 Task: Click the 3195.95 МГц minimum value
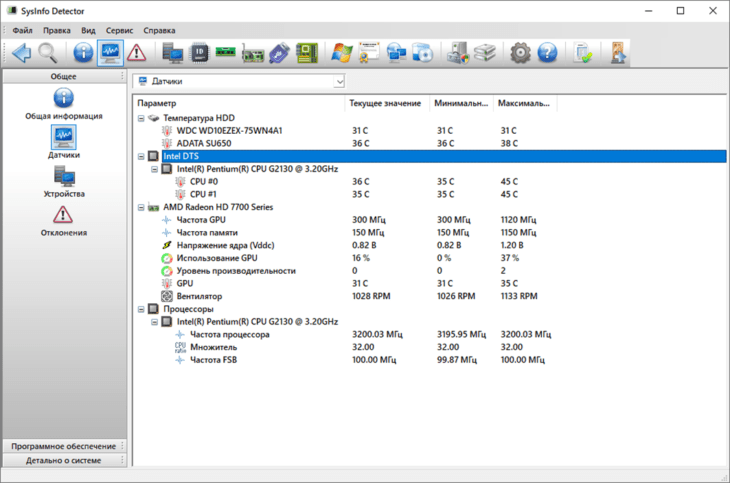(461, 334)
